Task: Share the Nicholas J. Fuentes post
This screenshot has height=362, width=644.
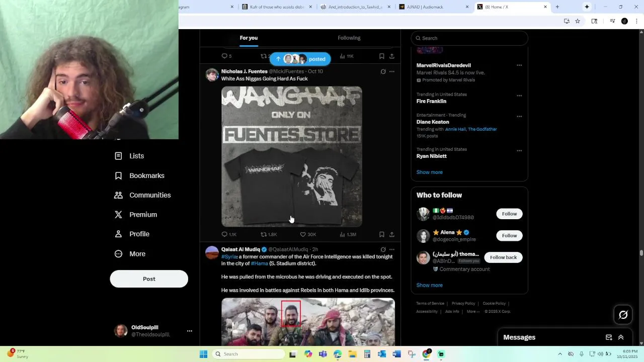Action: (392, 234)
